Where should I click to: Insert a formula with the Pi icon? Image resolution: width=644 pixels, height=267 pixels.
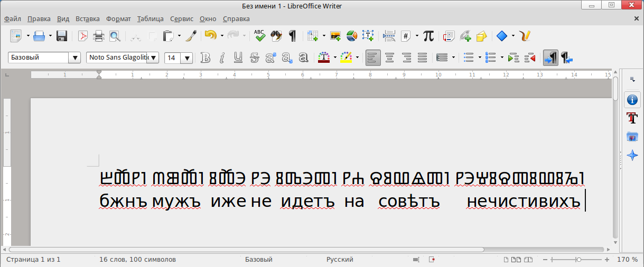428,36
